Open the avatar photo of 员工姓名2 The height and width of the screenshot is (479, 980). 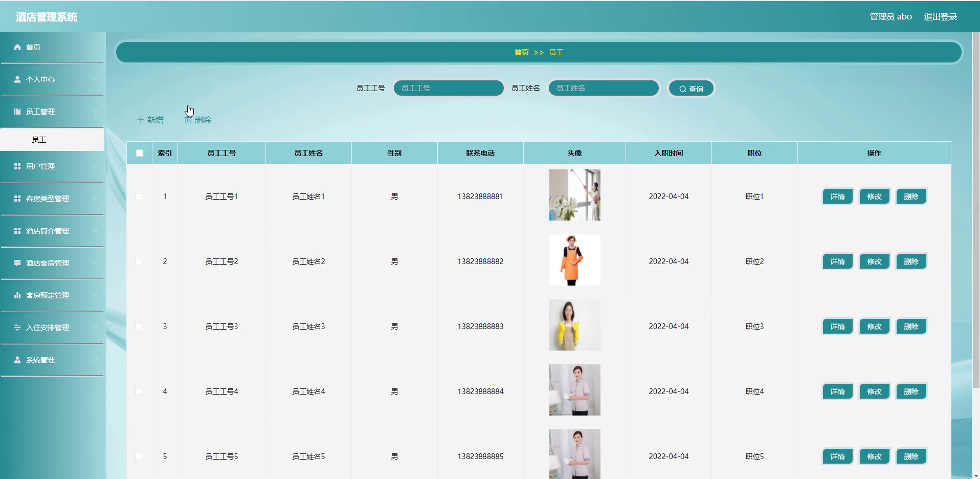(x=574, y=260)
